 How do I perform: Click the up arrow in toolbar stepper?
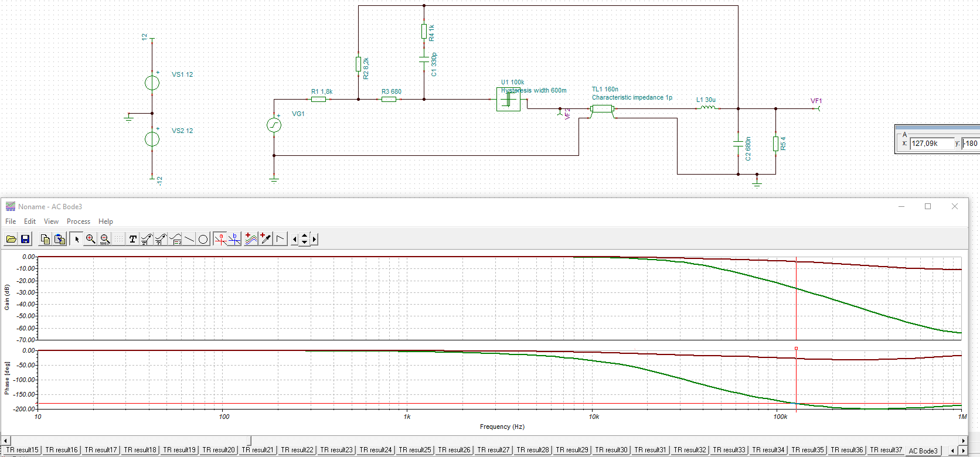(x=304, y=236)
